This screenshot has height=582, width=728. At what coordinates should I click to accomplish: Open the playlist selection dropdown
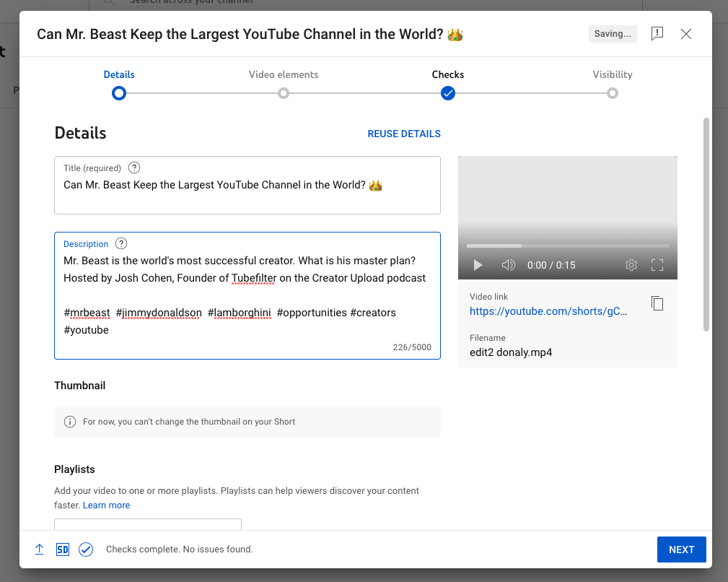[x=148, y=524]
